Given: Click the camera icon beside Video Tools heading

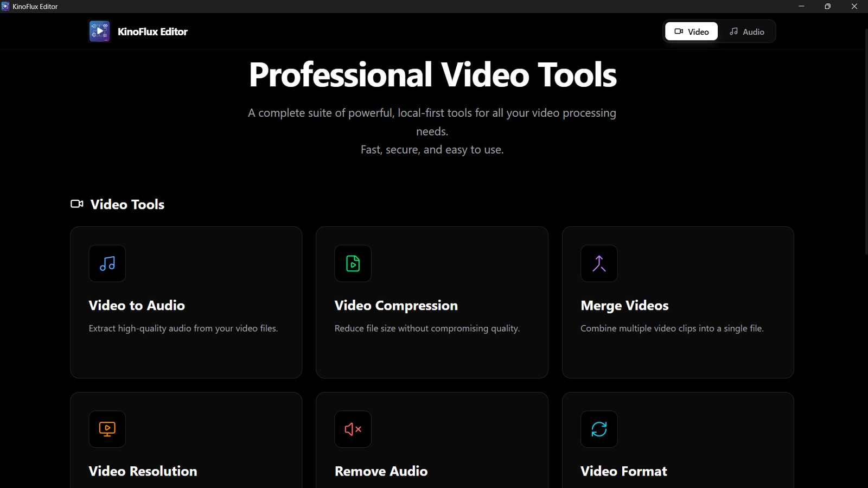Looking at the screenshot, I should coord(76,204).
